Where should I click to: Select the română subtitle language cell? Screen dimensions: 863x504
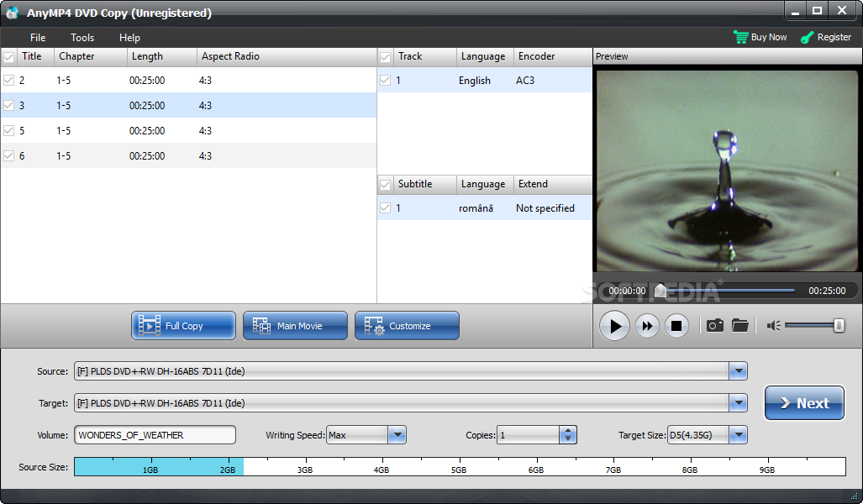point(476,208)
